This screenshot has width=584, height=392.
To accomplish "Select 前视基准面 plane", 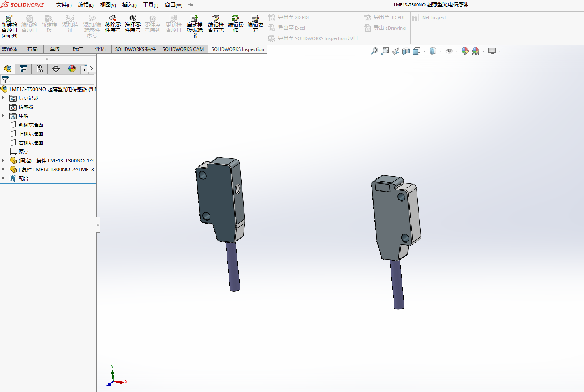I will pos(26,125).
